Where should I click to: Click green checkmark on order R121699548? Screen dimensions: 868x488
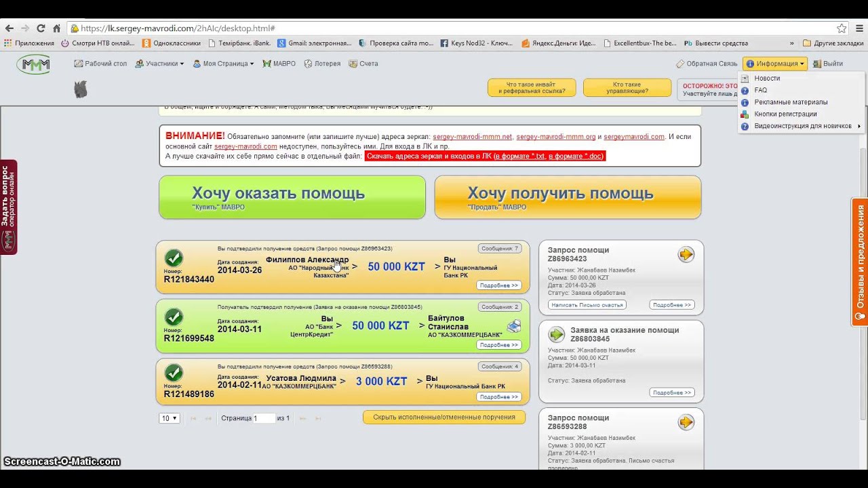click(174, 317)
